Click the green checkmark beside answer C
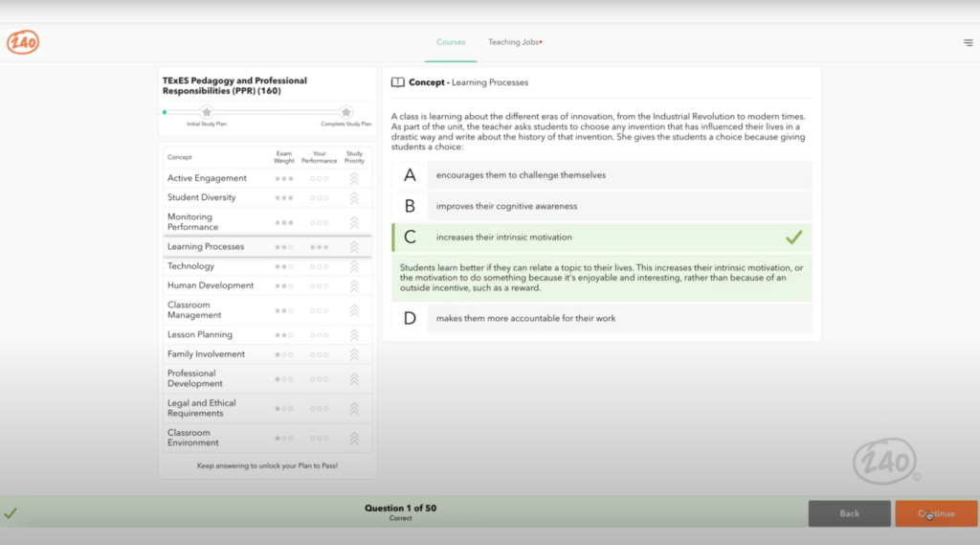Viewport: 980px width, 545px height. 793,238
